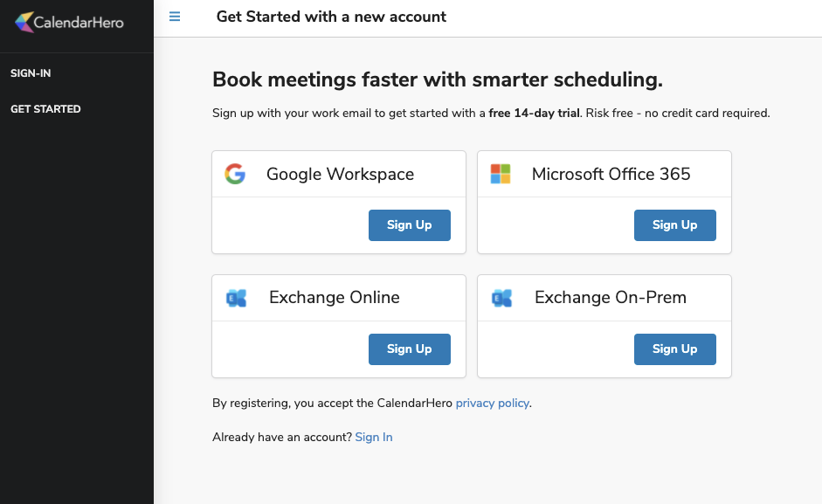Screen dimensions: 822x504
Task: Click the Exchange Online card title
Action: [x=335, y=298]
